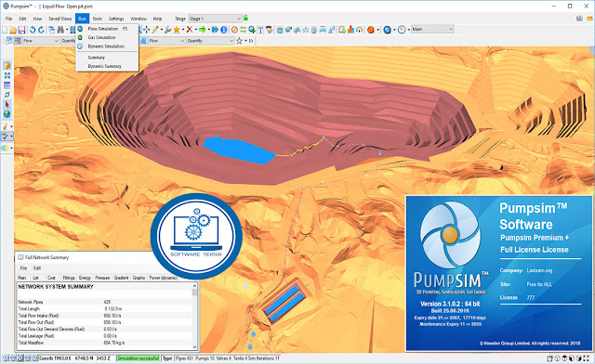Expand the arrow beside the outlined star

click(x=245, y=41)
